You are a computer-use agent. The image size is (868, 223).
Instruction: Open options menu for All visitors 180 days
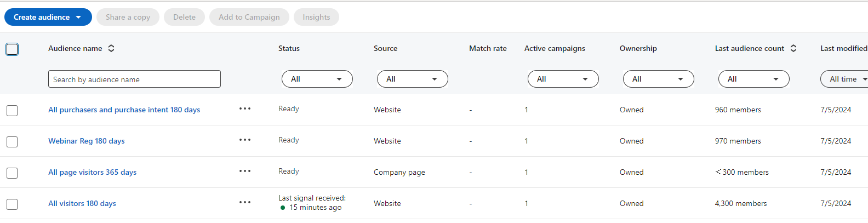click(245, 202)
